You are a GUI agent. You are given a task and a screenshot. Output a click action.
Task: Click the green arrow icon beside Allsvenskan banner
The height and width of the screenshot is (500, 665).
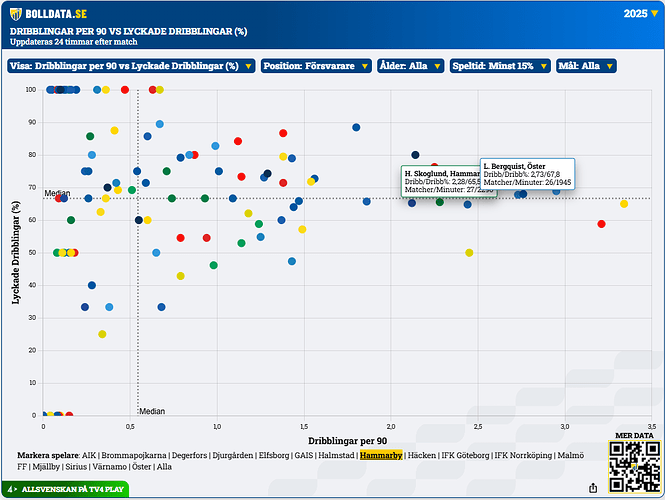10,487
